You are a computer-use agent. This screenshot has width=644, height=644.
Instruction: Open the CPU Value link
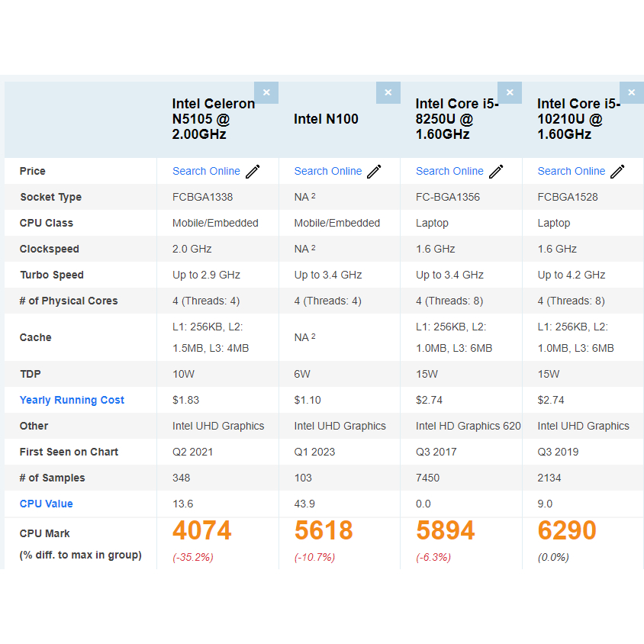[x=47, y=504]
